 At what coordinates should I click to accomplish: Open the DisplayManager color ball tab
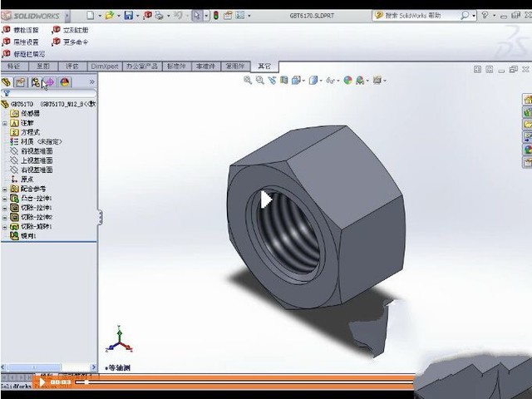pos(65,82)
